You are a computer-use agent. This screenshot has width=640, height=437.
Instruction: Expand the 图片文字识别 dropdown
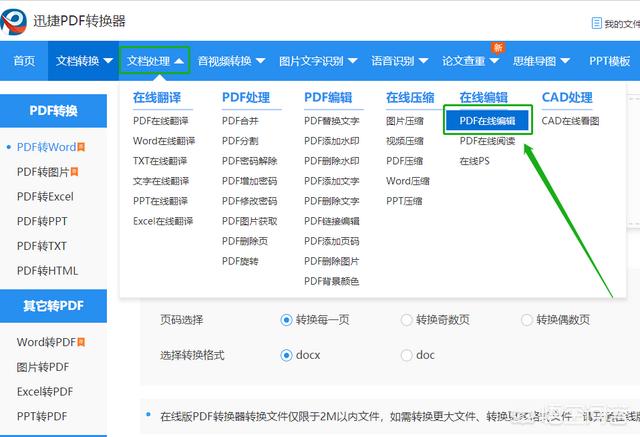point(318,61)
